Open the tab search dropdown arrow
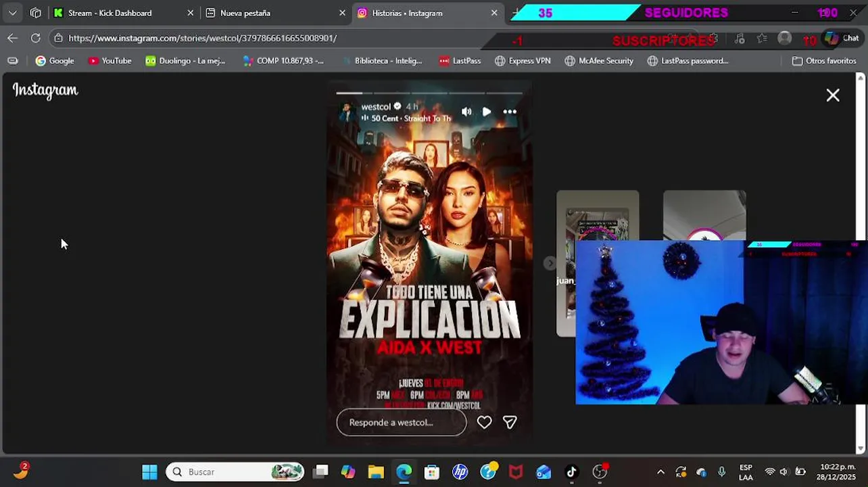Image resolution: width=868 pixels, height=487 pixels. click(x=12, y=13)
